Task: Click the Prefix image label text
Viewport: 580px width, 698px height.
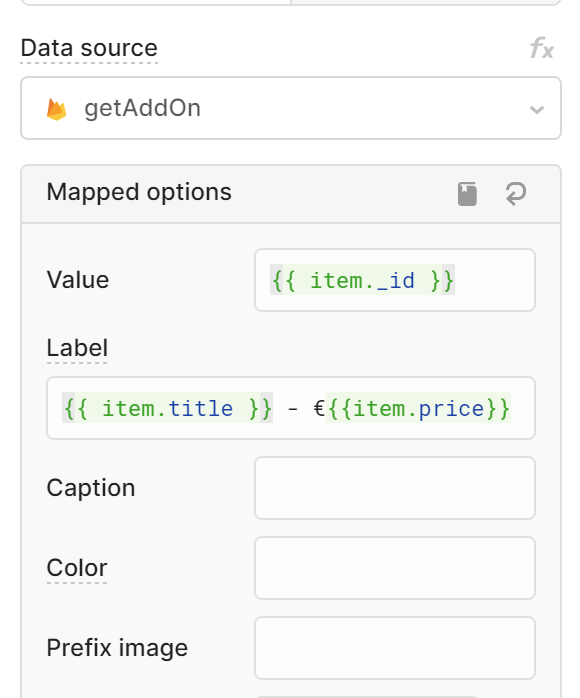Action: 117,648
